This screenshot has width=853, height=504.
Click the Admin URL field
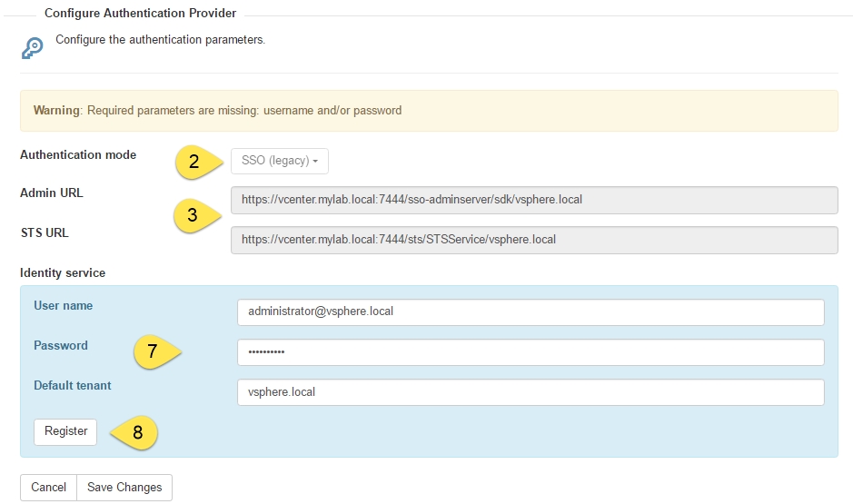534,200
